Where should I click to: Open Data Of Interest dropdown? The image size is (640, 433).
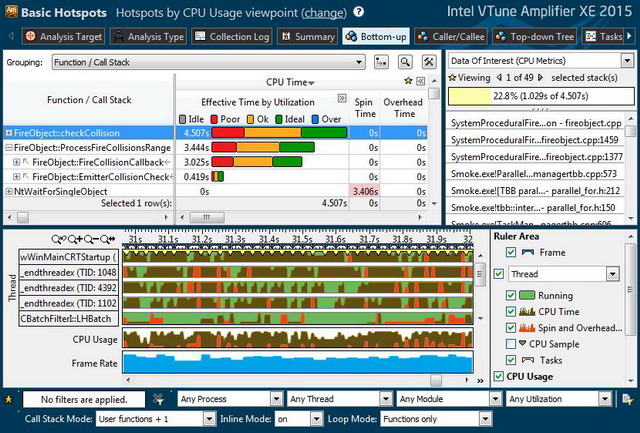click(627, 61)
